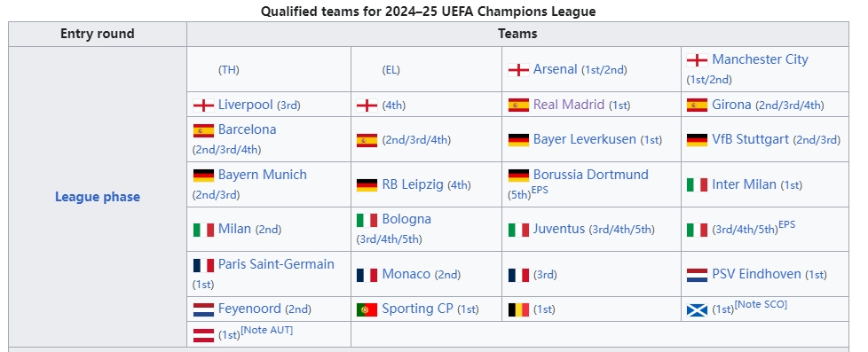
Task: Click the England flag beside Arsenal
Action: coord(518,70)
